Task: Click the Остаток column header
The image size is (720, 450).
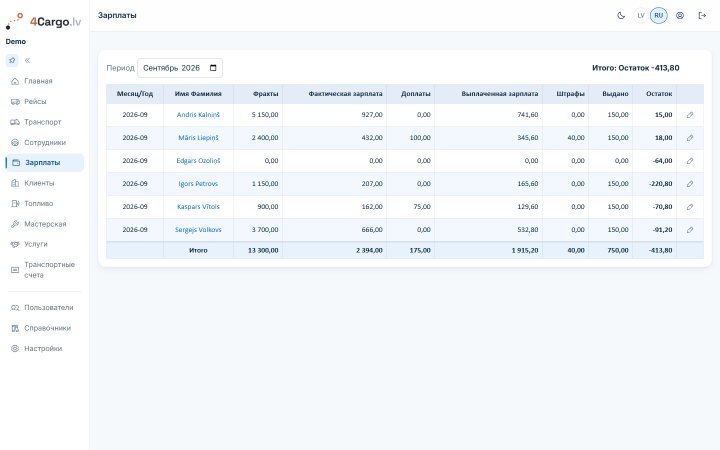Action: pos(654,94)
